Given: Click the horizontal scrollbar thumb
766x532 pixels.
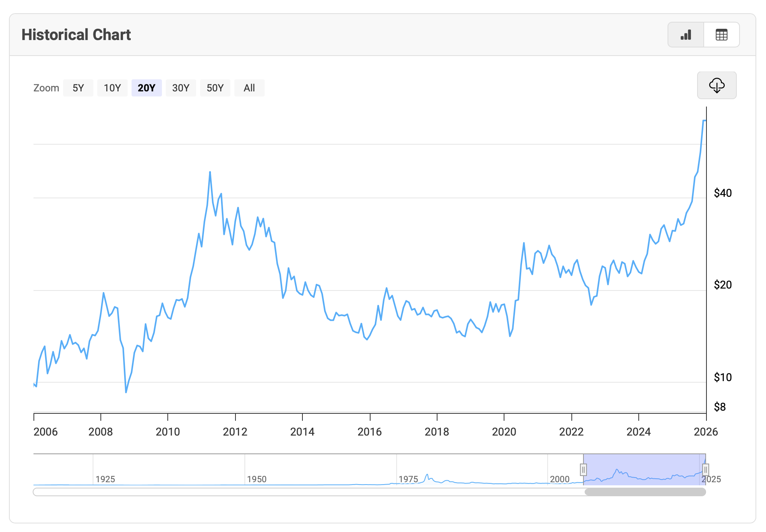Looking at the screenshot, I should point(645,492).
